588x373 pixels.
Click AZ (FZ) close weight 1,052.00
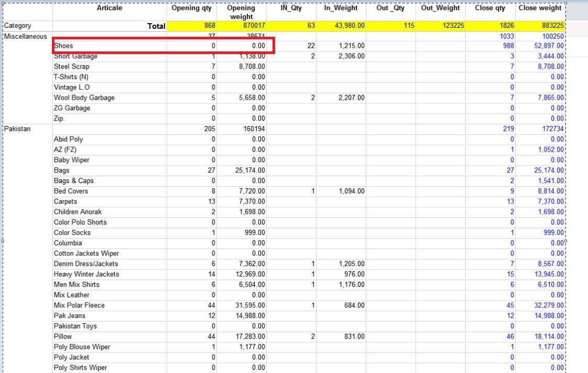[x=550, y=150]
